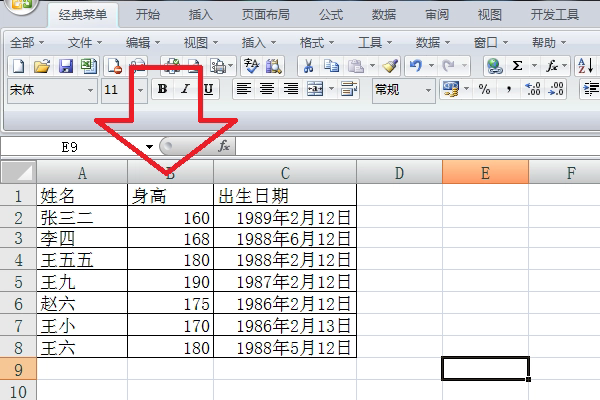The image size is (600, 400).
Task: Paste from clipboard icon
Action: tap(356, 66)
